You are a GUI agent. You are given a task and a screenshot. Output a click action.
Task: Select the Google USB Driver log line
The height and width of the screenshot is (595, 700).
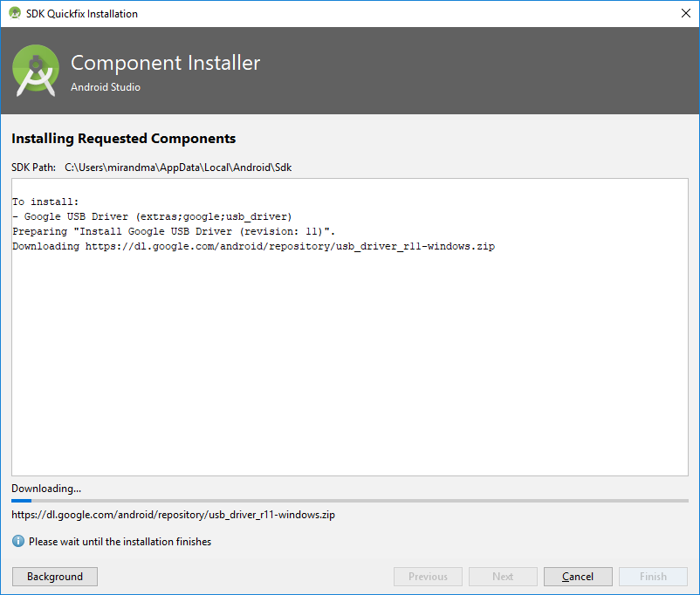[x=152, y=216]
